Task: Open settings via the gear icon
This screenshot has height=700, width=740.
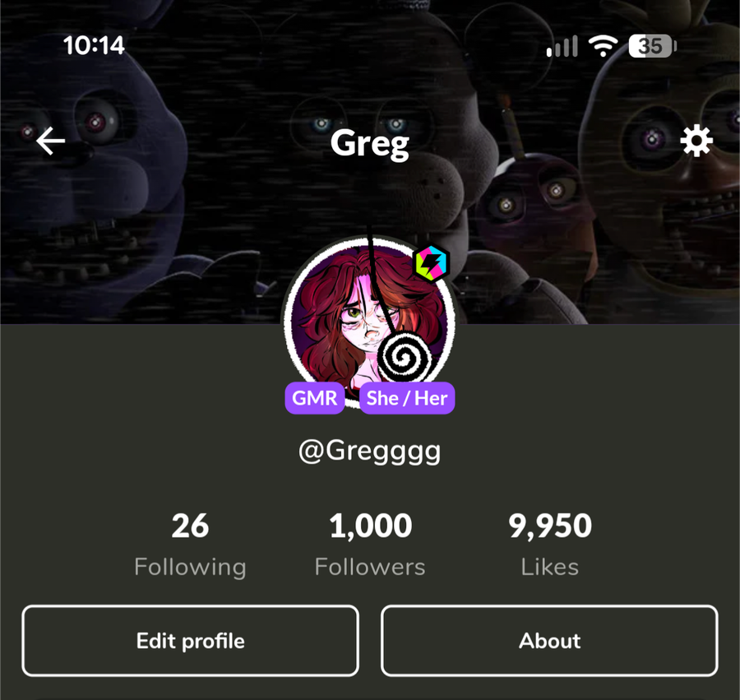Action: pos(696,141)
